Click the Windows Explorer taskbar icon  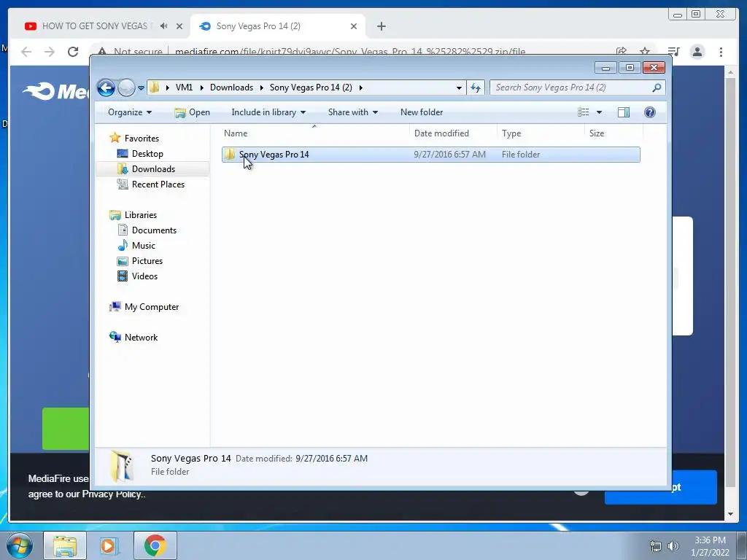pyautogui.click(x=65, y=545)
